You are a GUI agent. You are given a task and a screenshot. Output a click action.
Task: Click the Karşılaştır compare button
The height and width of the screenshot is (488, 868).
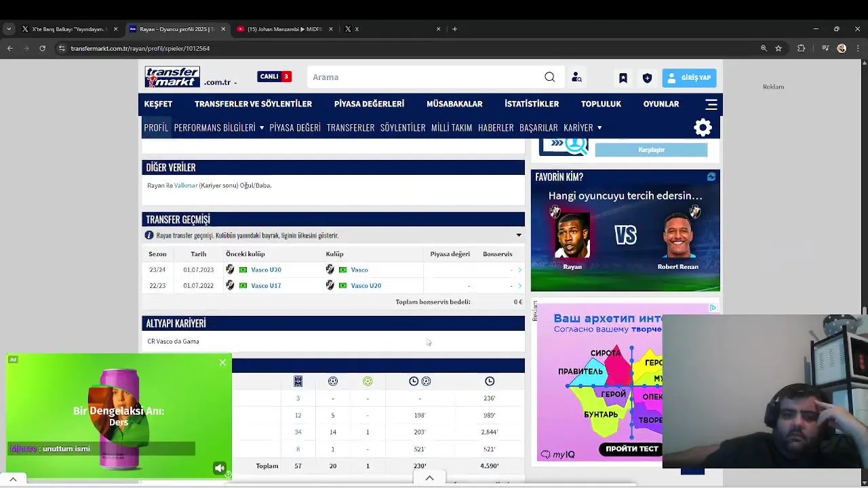(651, 150)
